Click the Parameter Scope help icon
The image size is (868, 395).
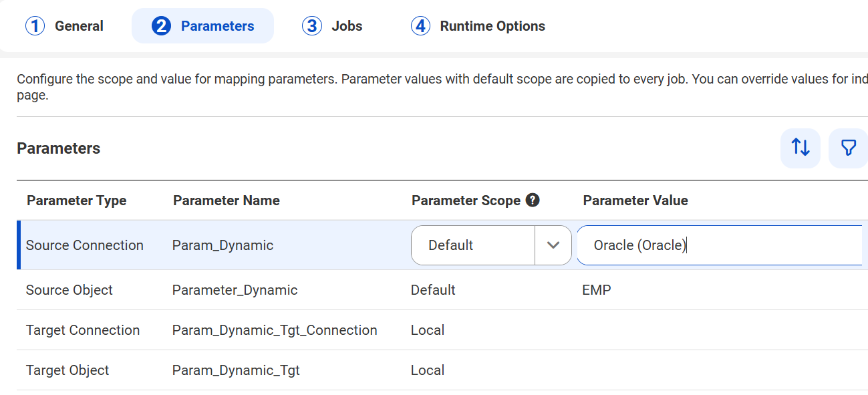533,200
